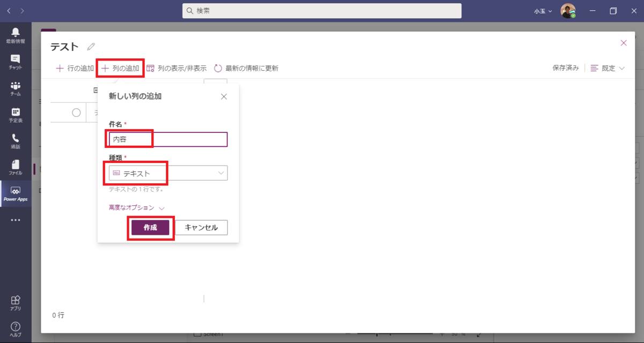Open 列の表示/非表示 column visibility
This screenshot has width=644, height=343.
(177, 68)
